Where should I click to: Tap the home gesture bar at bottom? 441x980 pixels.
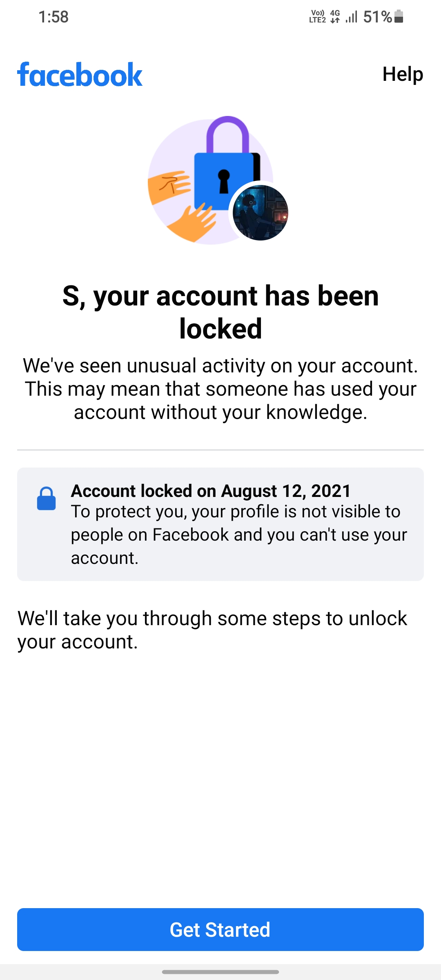[220, 972]
